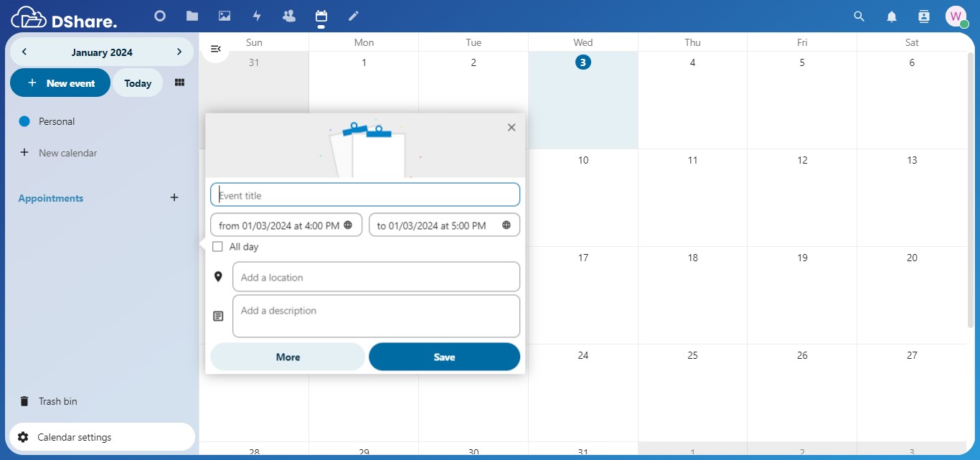Open the Activity lightning icon
This screenshot has width=980, height=460.
(x=257, y=16)
